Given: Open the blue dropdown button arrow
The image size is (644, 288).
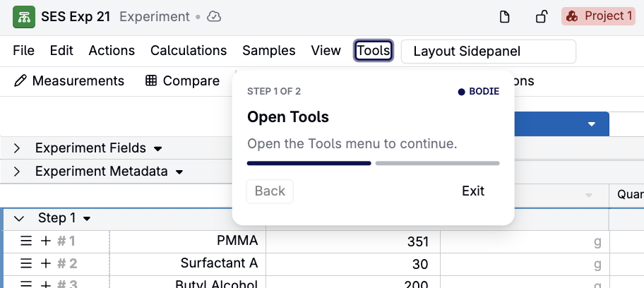Looking at the screenshot, I should 592,124.
